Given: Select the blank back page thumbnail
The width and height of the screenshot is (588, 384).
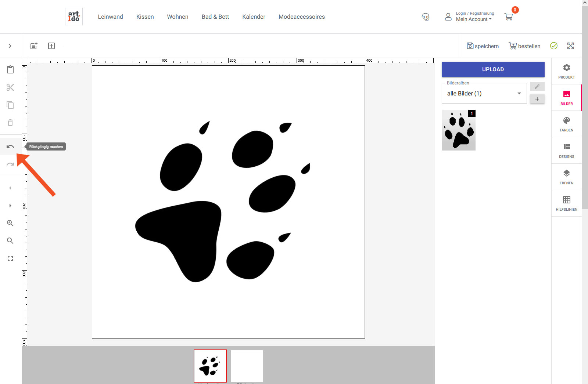Looking at the screenshot, I should click(247, 366).
